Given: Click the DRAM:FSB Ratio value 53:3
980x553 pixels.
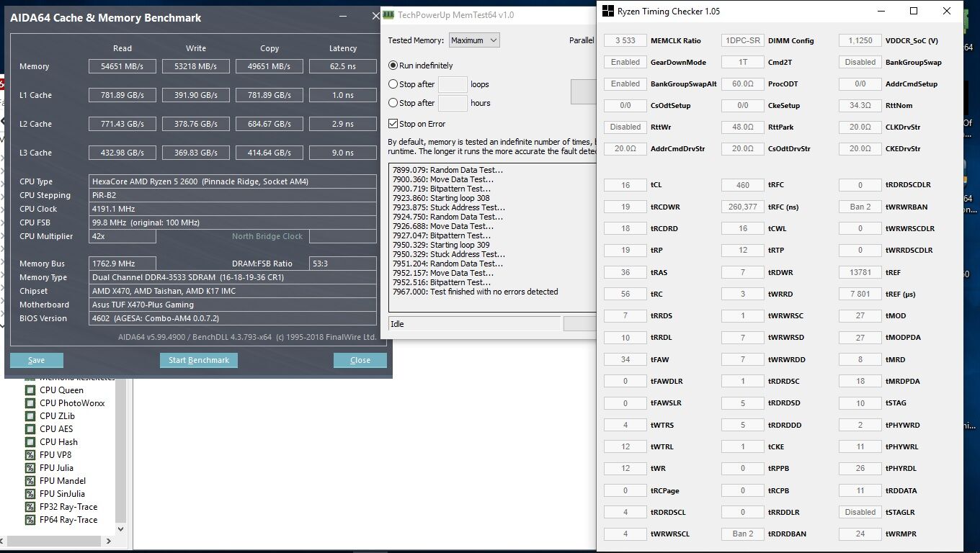Looking at the screenshot, I should [343, 264].
